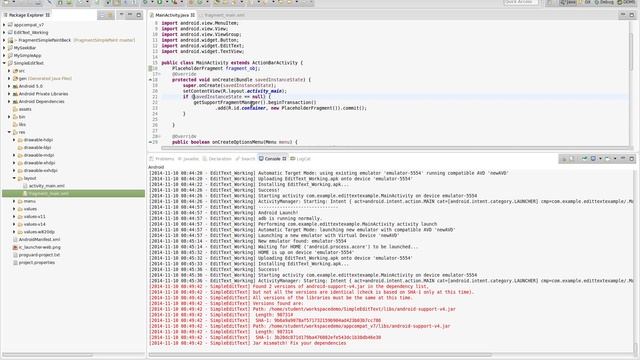640x360 pixels.
Task: Switch to MainActivity.java editor tab
Action: click(171, 15)
